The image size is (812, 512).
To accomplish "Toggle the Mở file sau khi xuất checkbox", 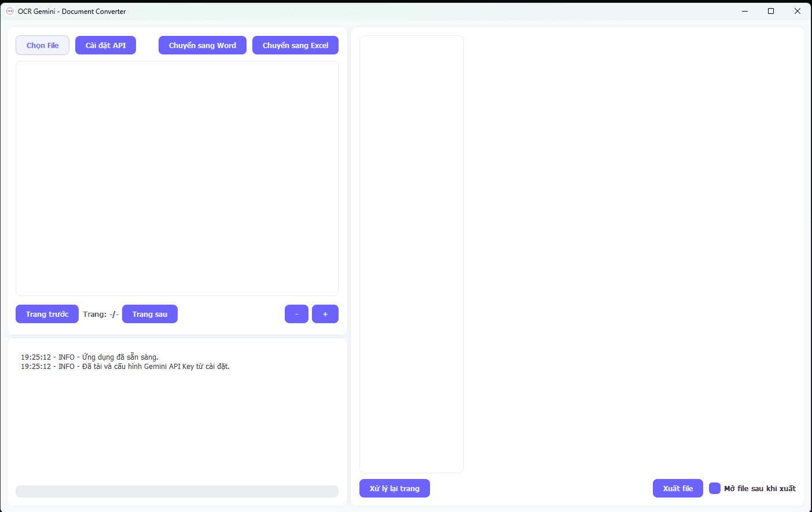I will [715, 488].
